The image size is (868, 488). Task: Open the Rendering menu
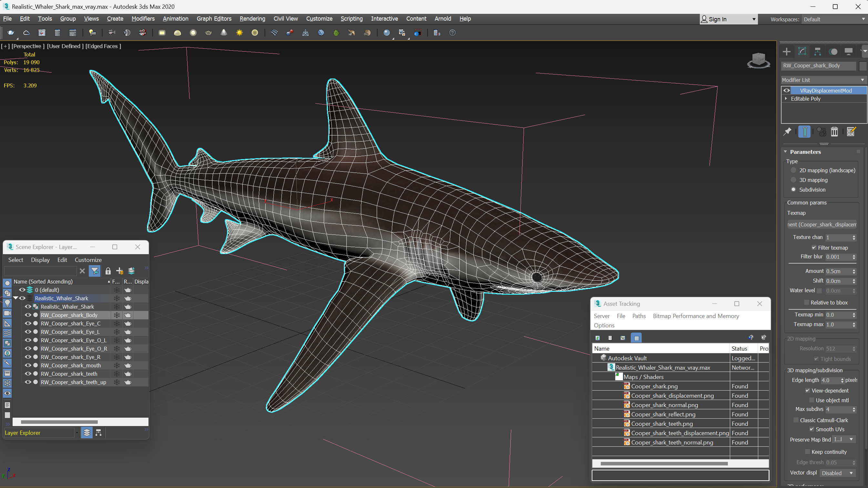point(252,18)
